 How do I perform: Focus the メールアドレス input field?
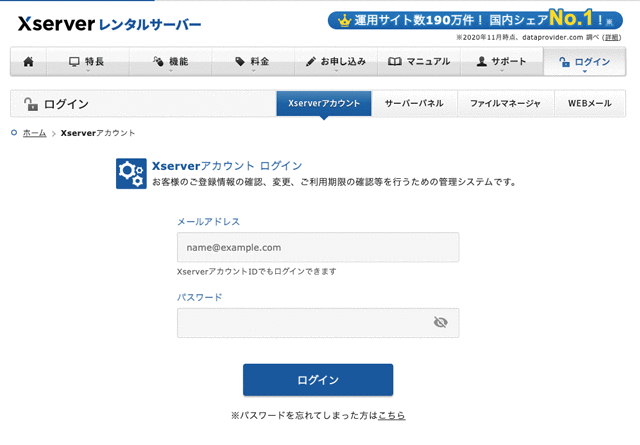tap(318, 247)
